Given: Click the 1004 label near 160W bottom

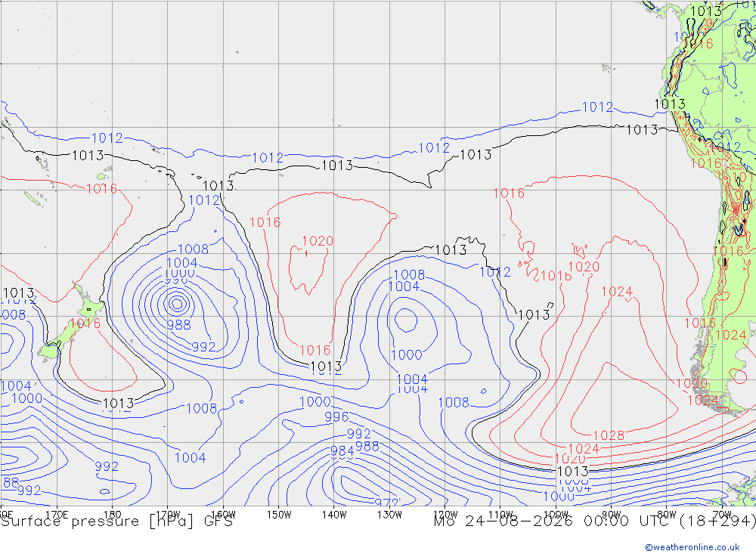Looking at the screenshot, I should point(190,457).
